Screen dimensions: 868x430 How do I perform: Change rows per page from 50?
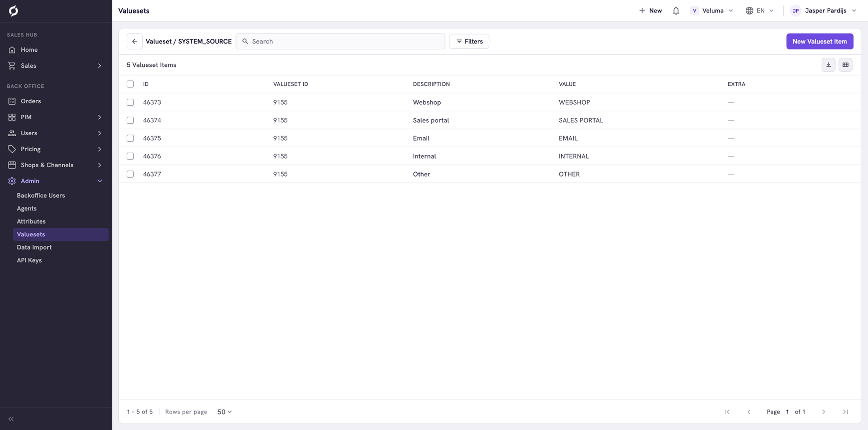point(224,412)
